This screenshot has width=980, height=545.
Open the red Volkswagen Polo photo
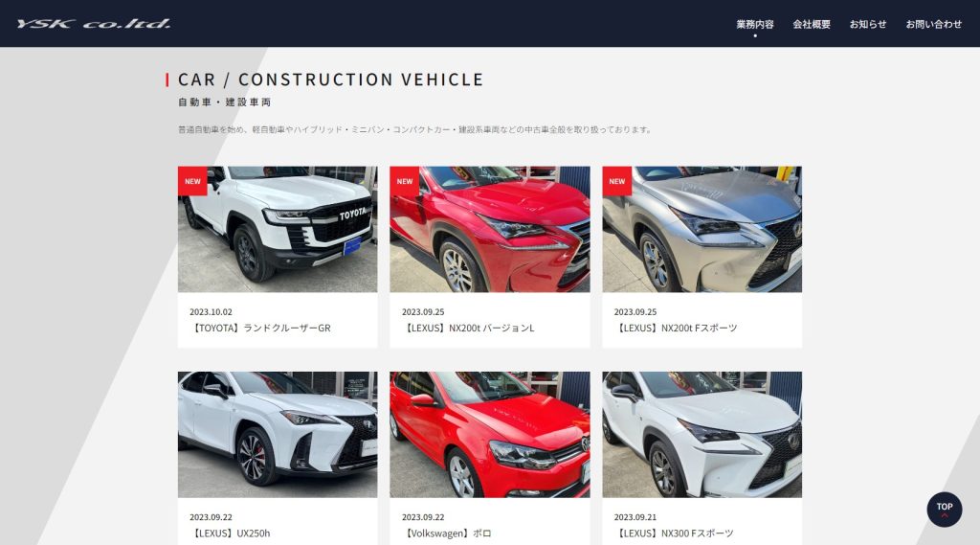[x=490, y=435]
